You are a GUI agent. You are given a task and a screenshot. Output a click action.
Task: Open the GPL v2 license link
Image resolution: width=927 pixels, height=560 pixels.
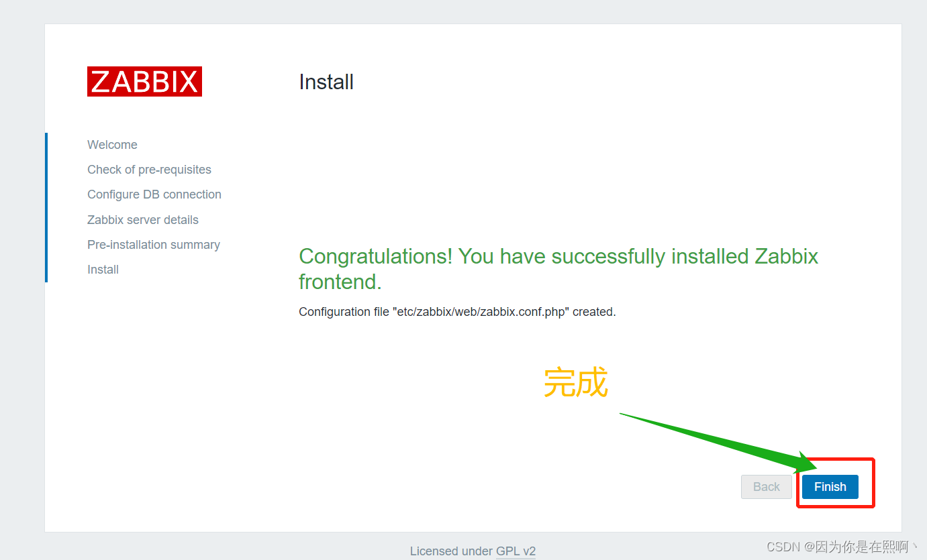[x=516, y=551]
